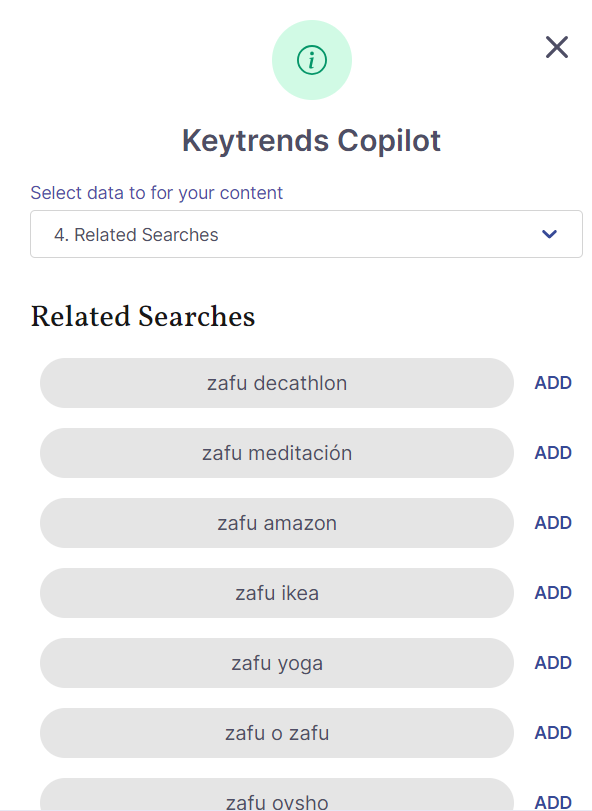Select the zafu ikea search pill
Screen dimensions: 592x811
(277, 593)
